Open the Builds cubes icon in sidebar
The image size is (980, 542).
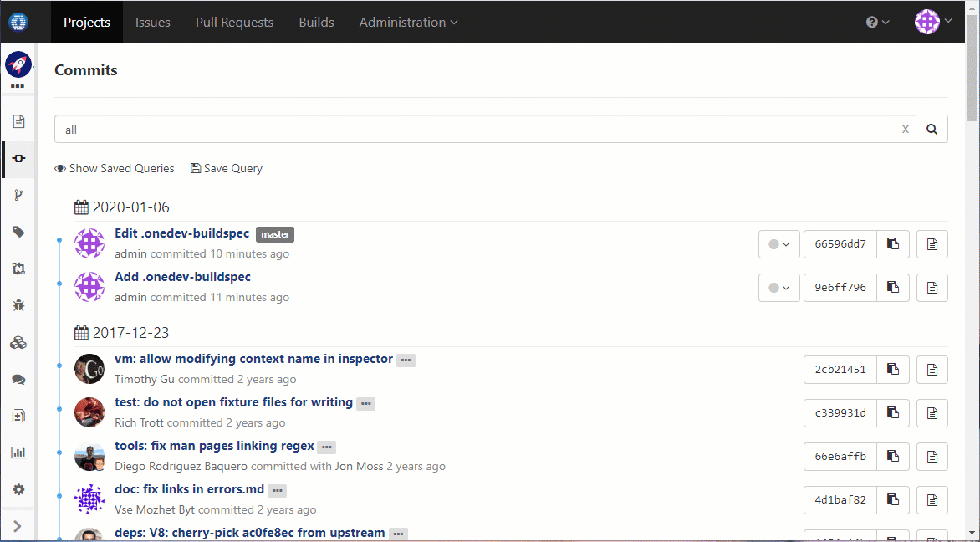[18, 343]
